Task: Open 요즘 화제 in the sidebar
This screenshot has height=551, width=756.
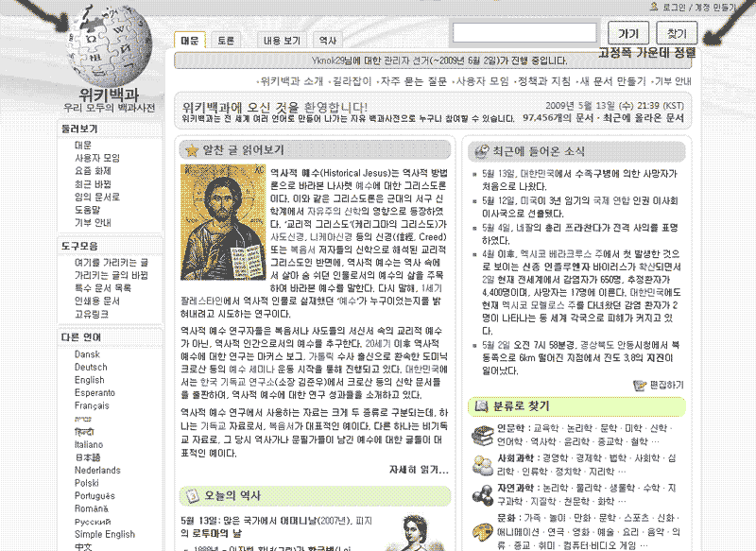Action: click(93, 171)
